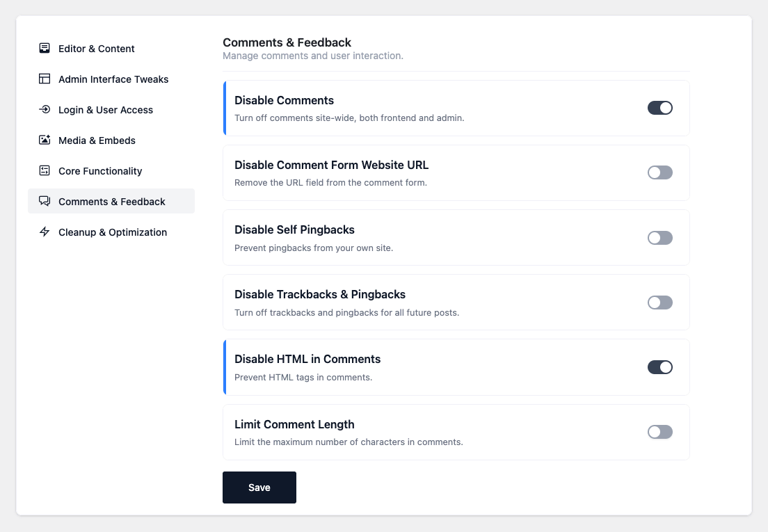
Task: Click the Media & Embeds image icon
Action: (x=45, y=140)
